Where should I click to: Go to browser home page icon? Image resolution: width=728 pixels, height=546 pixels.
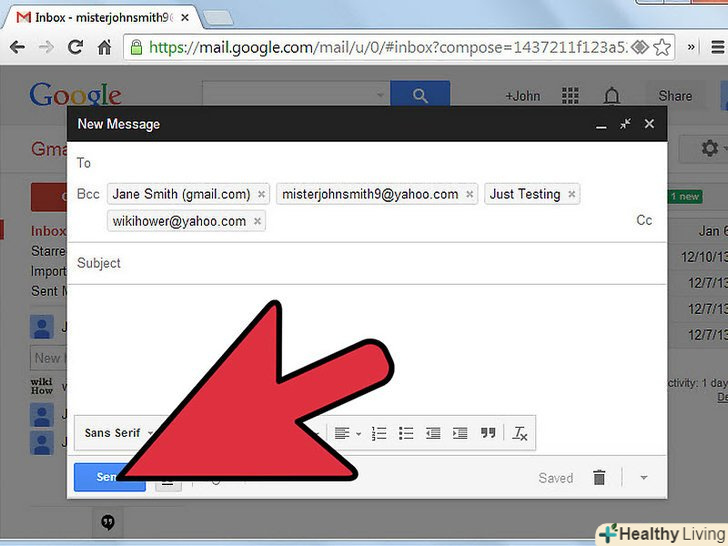[x=104, y=47]
